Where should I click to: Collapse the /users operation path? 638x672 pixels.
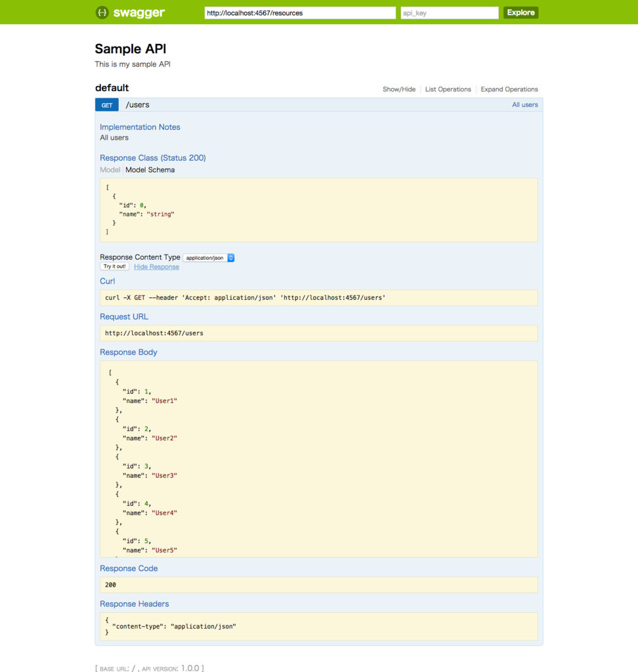point(137,105)
